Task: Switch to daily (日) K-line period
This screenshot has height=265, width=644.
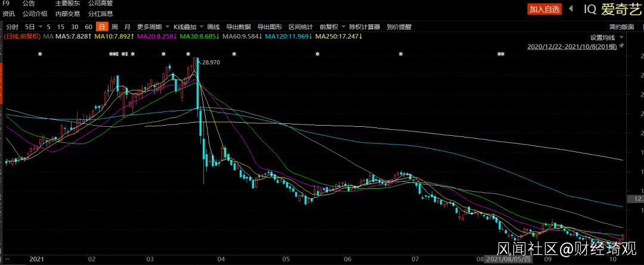Action: pos(102,27)
